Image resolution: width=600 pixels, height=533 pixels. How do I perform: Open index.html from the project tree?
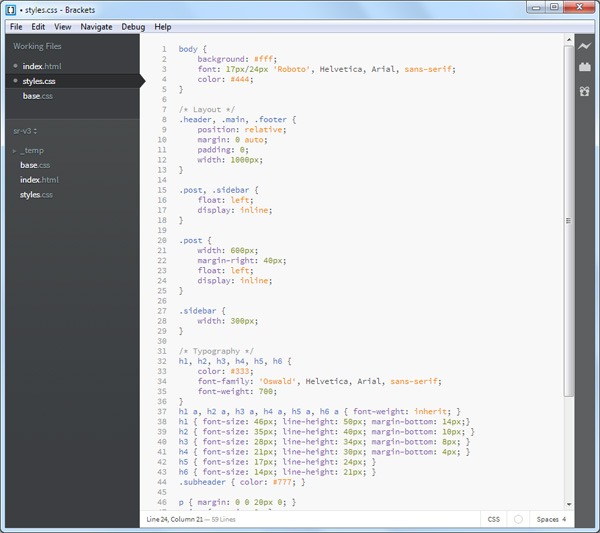(x=39, y=180)
